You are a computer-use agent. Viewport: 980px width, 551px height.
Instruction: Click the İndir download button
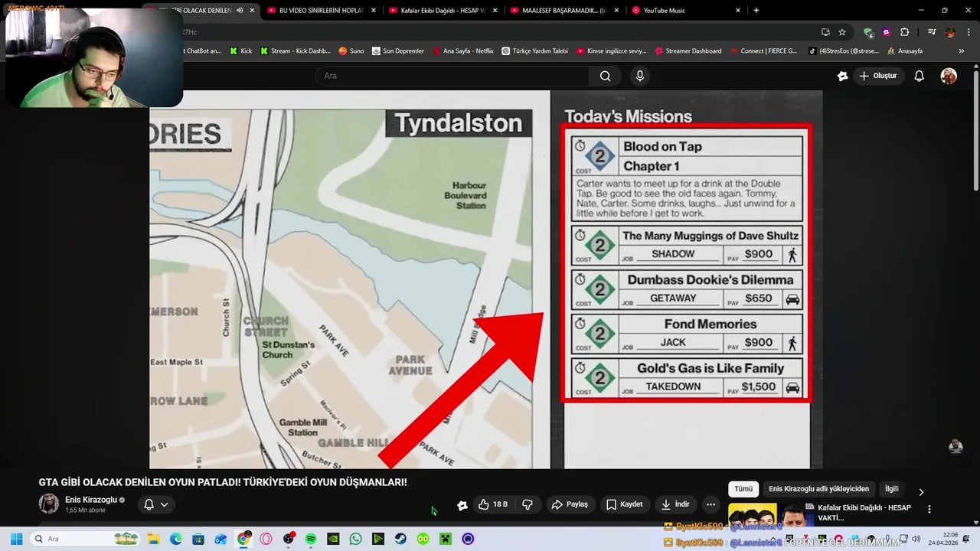(x=675, y=504)
